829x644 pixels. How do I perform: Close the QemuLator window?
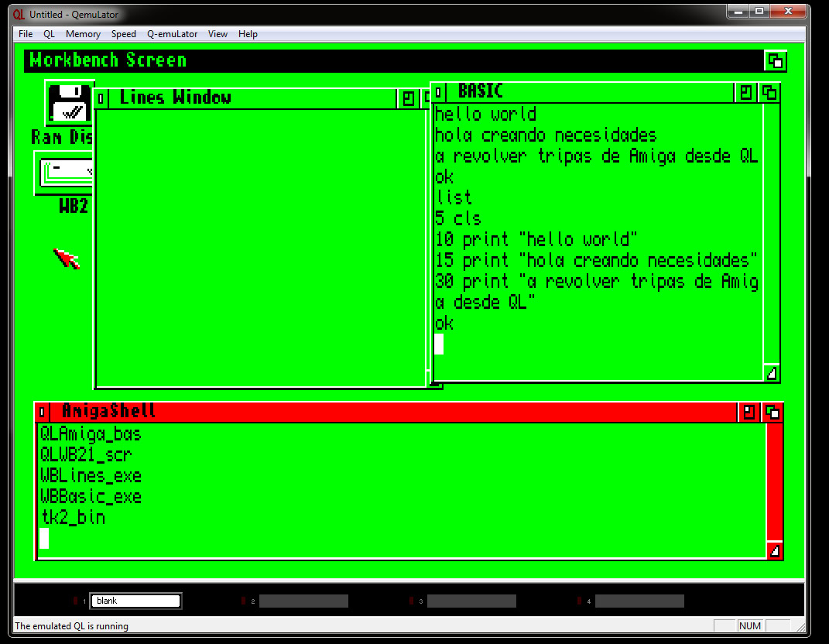(788, 11)
